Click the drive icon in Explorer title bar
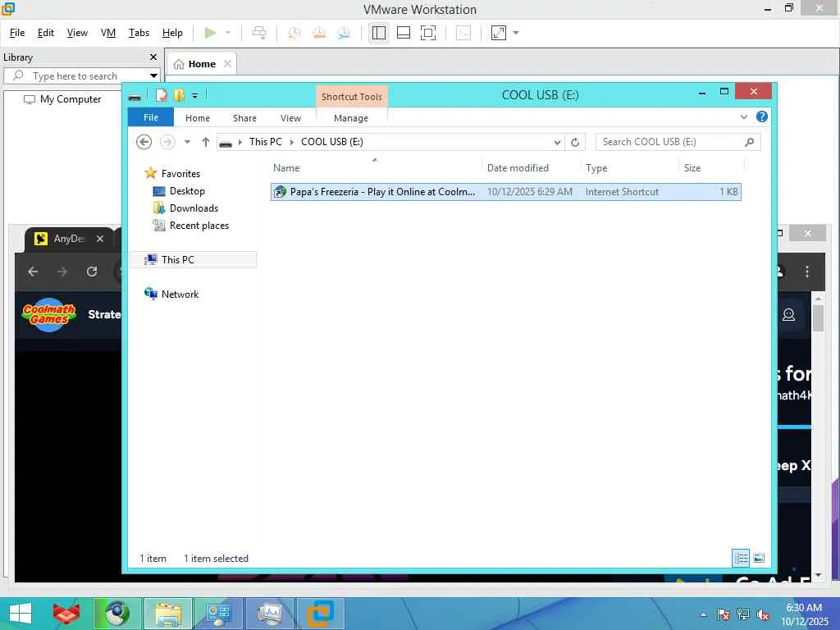 [x=135, y=97]
